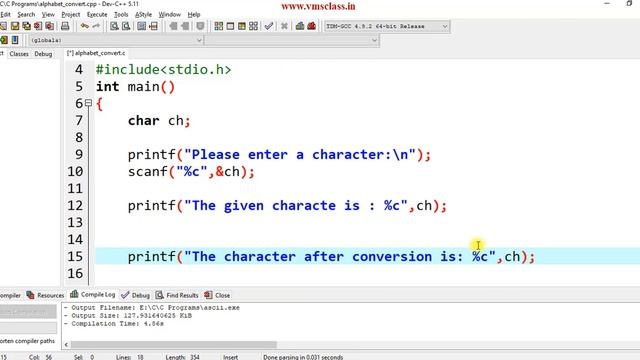Click the 'Compilation Time: 4.86s' log line
Image resolution: width=640 pixels, height=360 pixels.
114,324
